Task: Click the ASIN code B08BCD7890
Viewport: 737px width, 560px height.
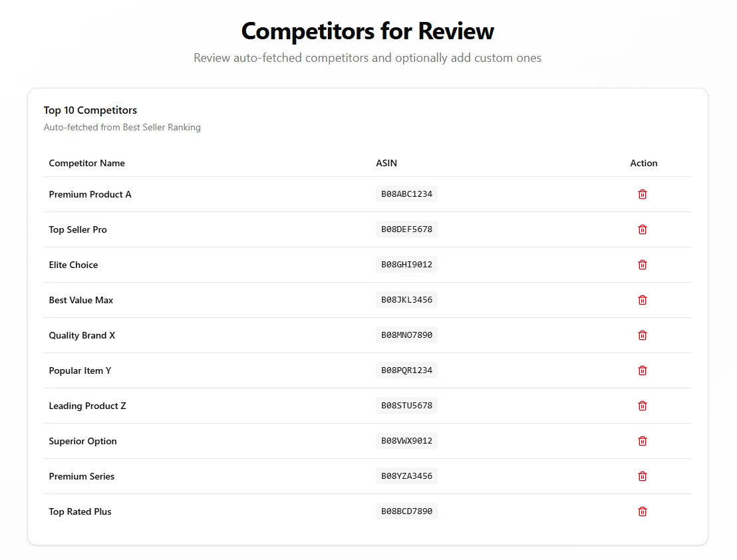Action: click(x=406, y=511)
